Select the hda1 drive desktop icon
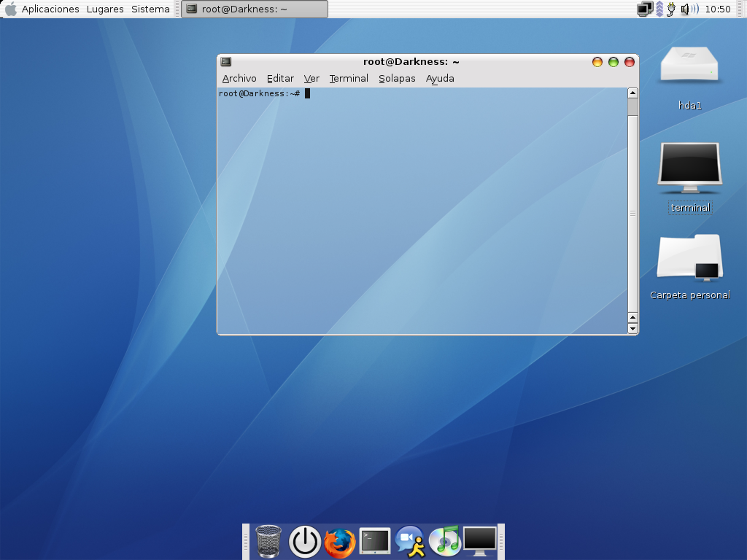The width and height of the screenshot is (747, 560). click(689, 64)
